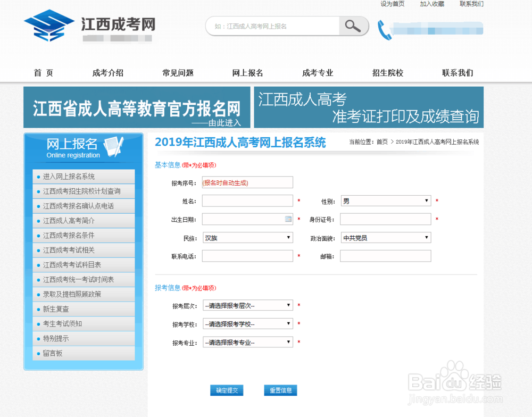The image size is (532, 417).
Task: Click the 设为首页 top link
Action: [x=392, y=4]
